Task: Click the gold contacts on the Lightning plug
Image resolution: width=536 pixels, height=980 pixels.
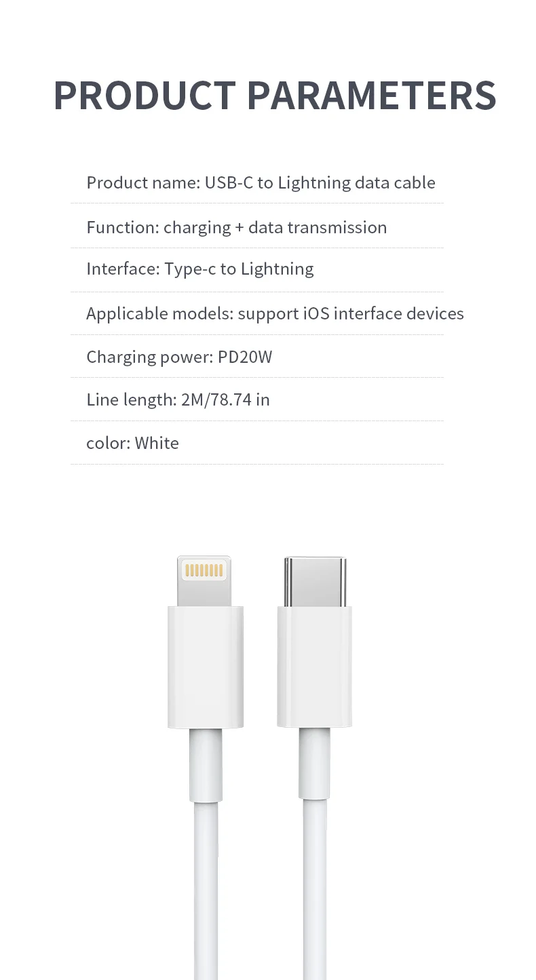Action: pyautogui.click(x=204, y=570)
